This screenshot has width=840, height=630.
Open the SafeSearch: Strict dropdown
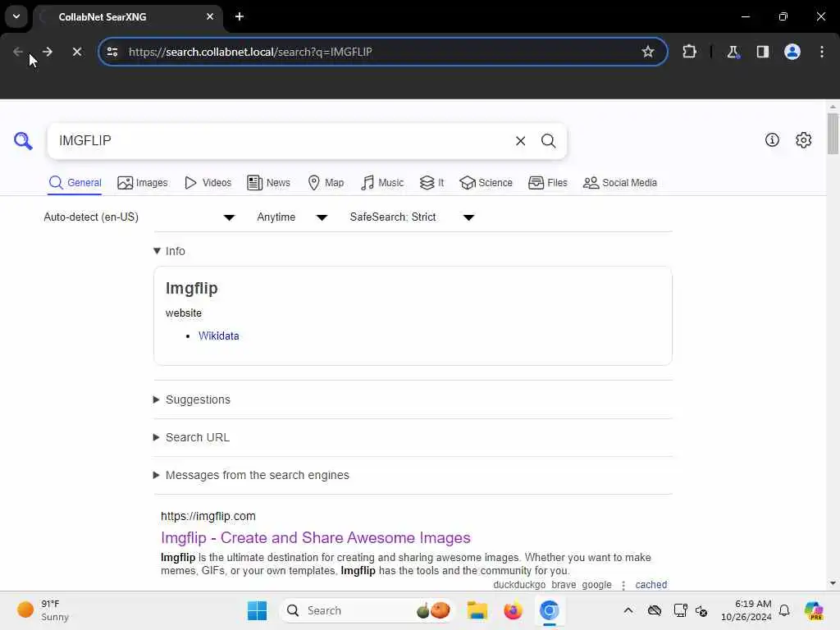(412, 217)
